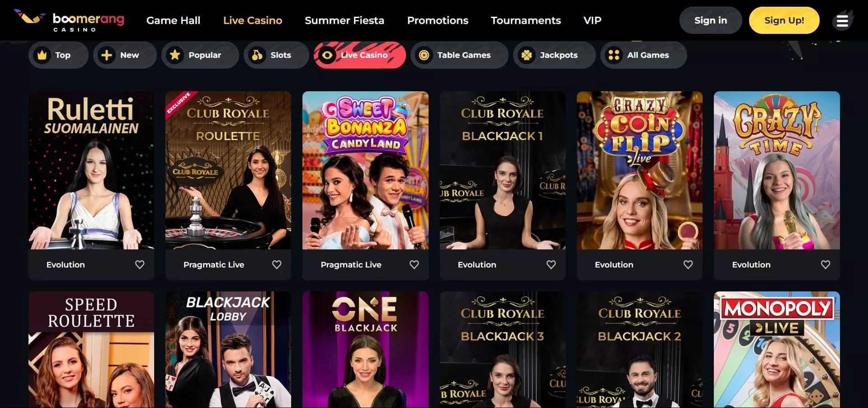Open the Monopoly Live game thumbnail
Screen dimensions: 868x408
pos(777,350)
